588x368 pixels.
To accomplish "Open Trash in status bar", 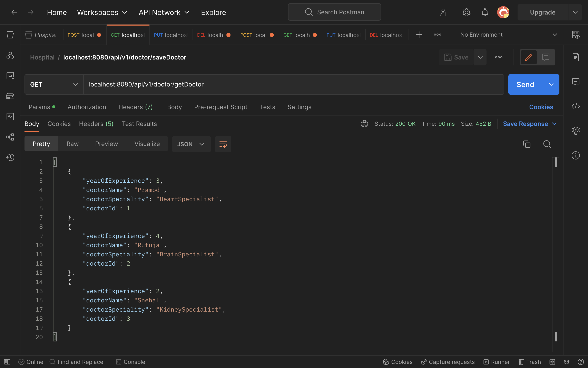I will tap(530, 362).
